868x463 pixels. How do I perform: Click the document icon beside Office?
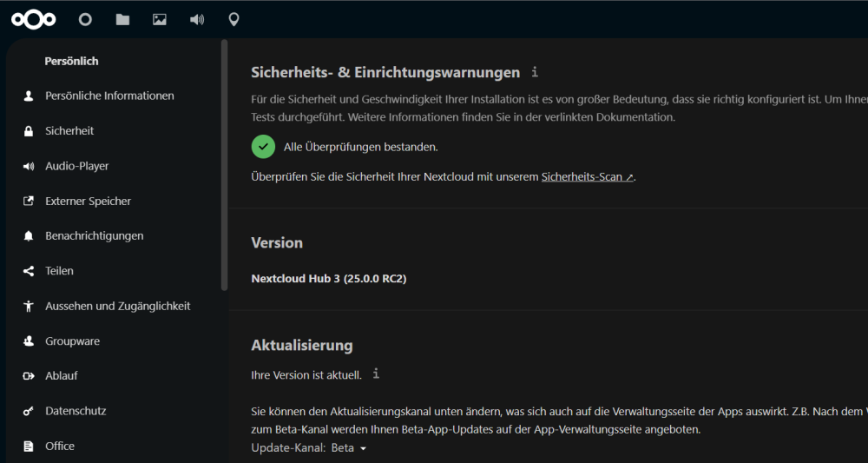pyautogui.click(x=29, y=446)
